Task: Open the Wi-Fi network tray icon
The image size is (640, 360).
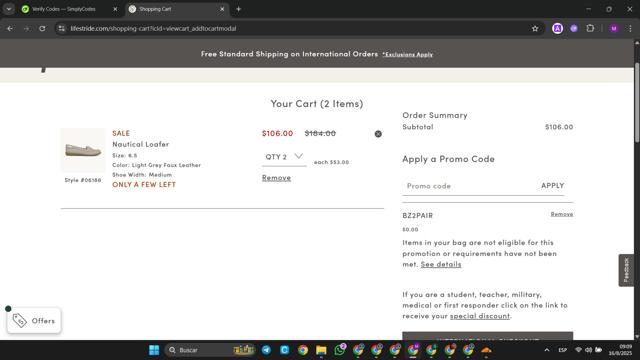Action: (578, 350)
